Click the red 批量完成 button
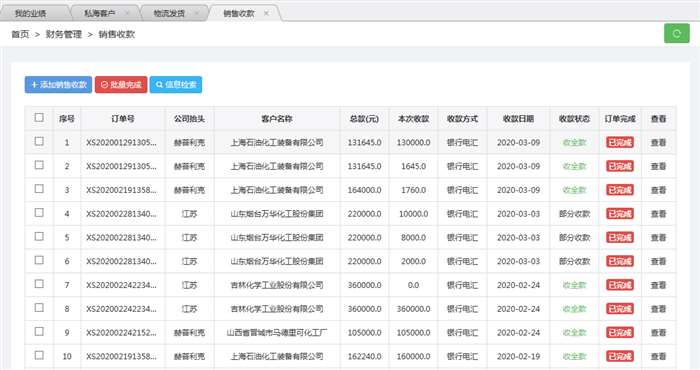Image resolution: width=700 pixels, height=370 pixels. [x=121, y=84]
